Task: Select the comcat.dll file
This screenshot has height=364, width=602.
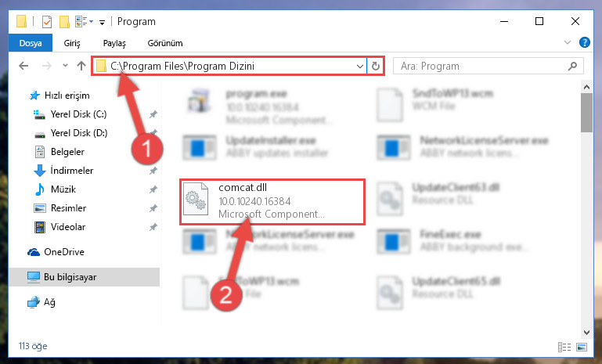Action: (272, 201)
